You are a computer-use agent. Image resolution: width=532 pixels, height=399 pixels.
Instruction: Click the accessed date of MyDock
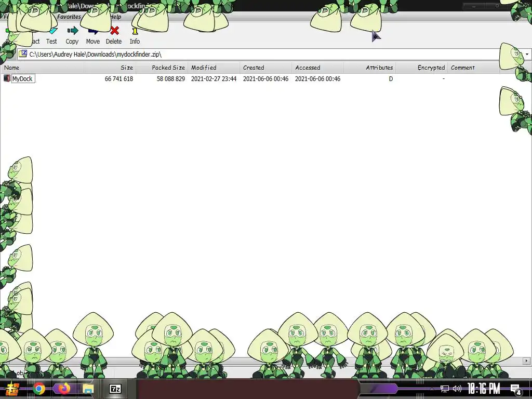click(x=317, y=79)
